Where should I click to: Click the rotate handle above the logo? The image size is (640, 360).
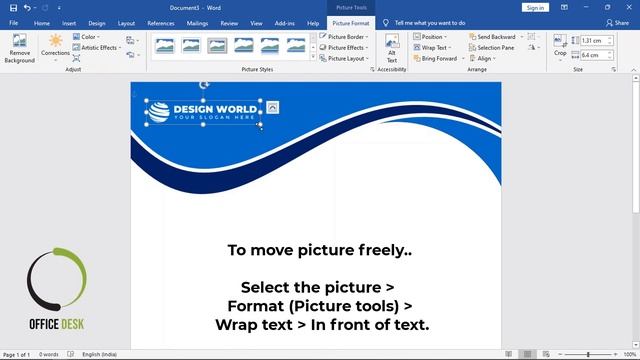tap(204, 85)
